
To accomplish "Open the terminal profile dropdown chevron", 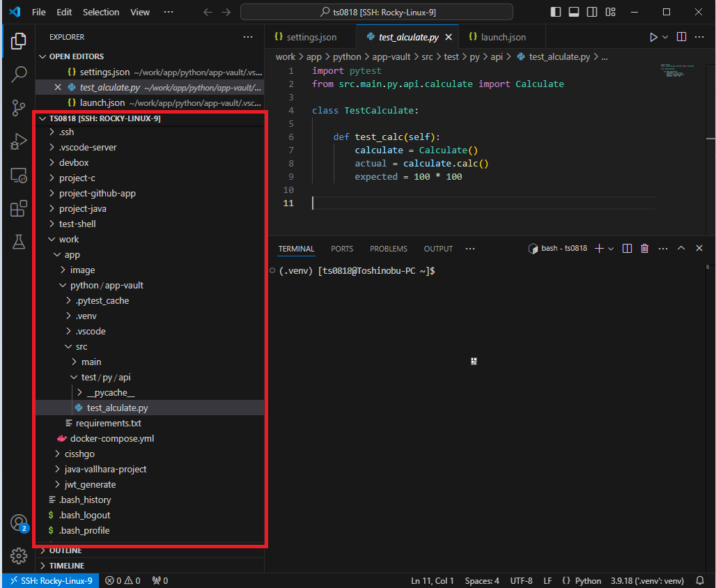I will click(x=609, y=248).
